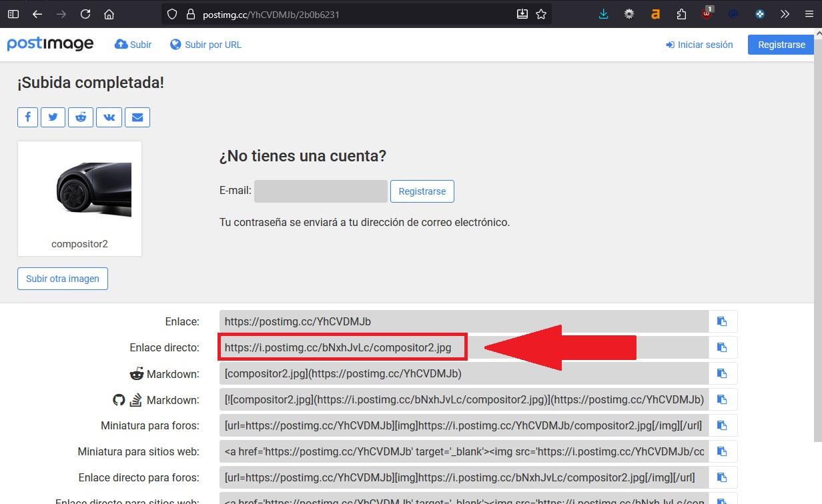This screenshot has width=822, height=504.
Task: Copy the Enlace link to clipboard
Action: 721,321
